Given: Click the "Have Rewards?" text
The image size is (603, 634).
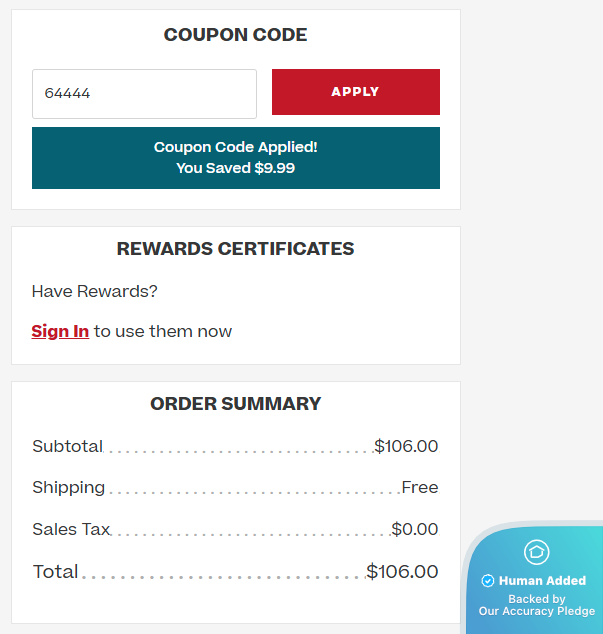Looking at the screenshot, I should point(95,291).
